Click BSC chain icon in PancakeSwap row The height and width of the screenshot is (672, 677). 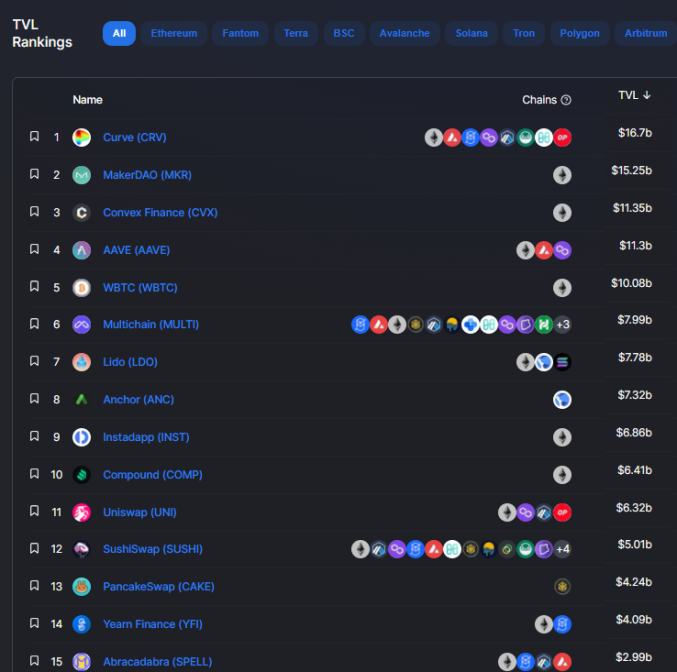(562, 586)
